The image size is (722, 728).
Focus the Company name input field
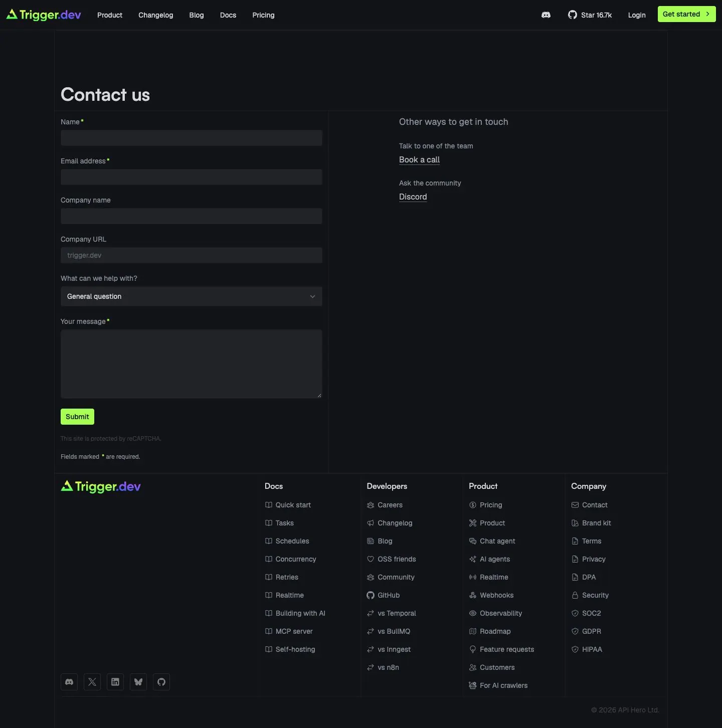point(192,216)
